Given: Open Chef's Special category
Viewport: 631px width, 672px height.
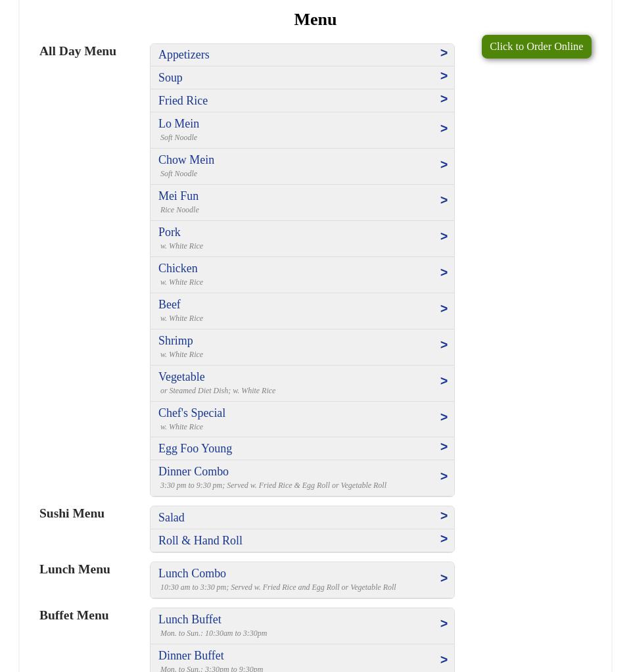Looking at the screenshot, I should pos(192,413).
